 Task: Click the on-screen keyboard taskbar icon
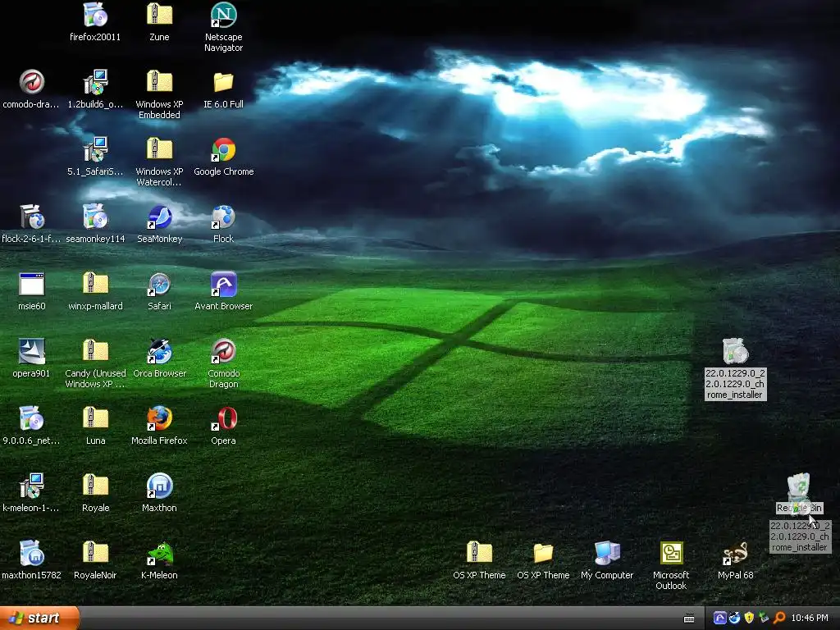pyautogui.click(x=689, y=619)
